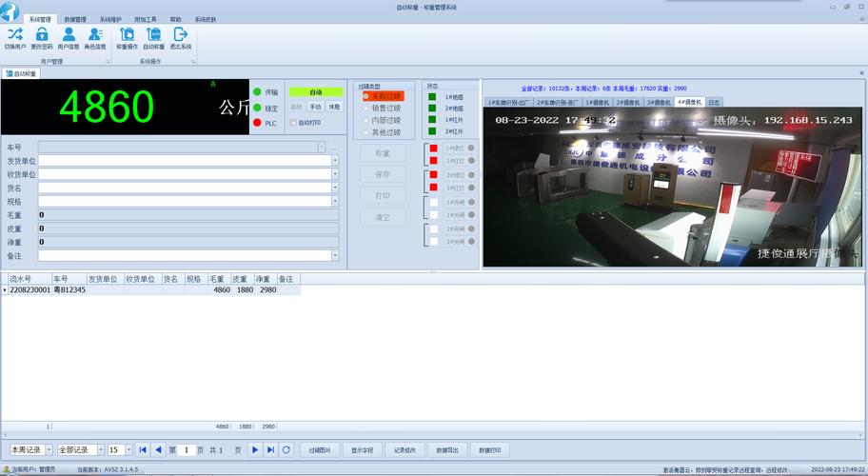Click the 切换用户 switch user icon
Screen dimensions: 868x476
tap(15, 37)
